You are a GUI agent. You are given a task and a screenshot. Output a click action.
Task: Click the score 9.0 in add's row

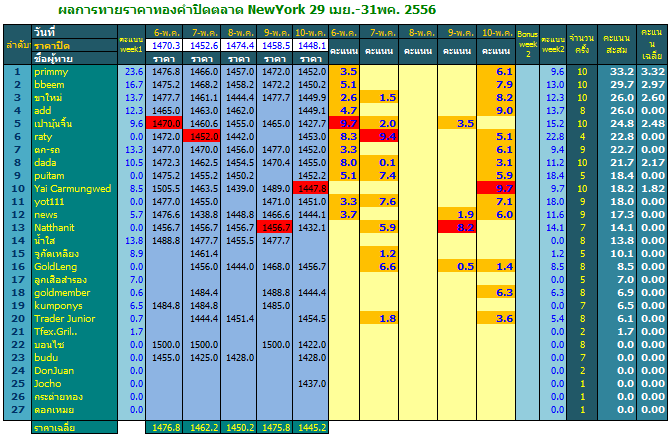coord(496,111)
